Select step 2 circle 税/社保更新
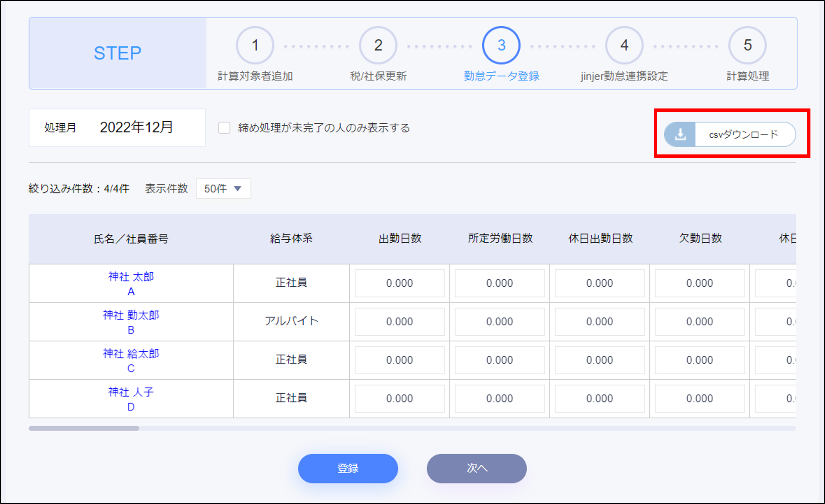This screenshot has height=504, width=825. tap(378, 45)
